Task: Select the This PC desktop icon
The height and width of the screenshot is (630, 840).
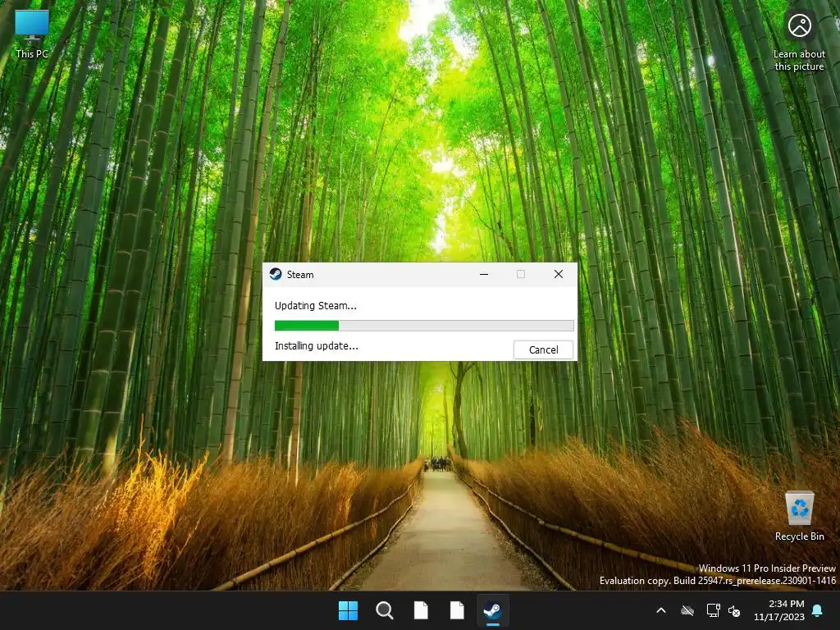Action: (32, 34)
